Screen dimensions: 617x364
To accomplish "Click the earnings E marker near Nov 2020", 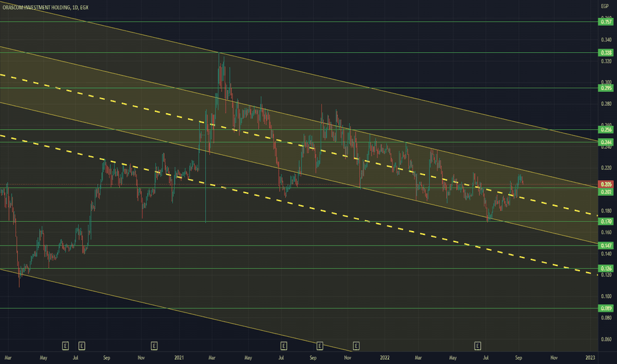I will coord(154,346).
